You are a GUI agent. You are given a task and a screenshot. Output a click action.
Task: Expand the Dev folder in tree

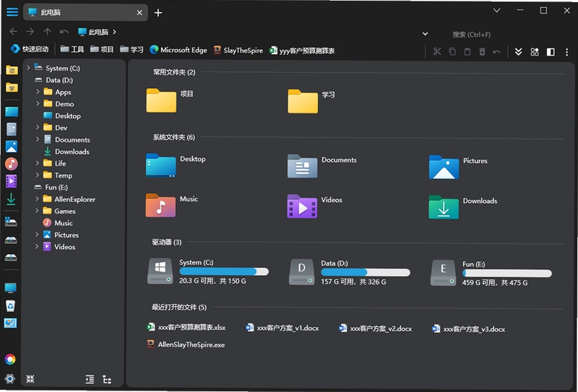coord(38,128)
